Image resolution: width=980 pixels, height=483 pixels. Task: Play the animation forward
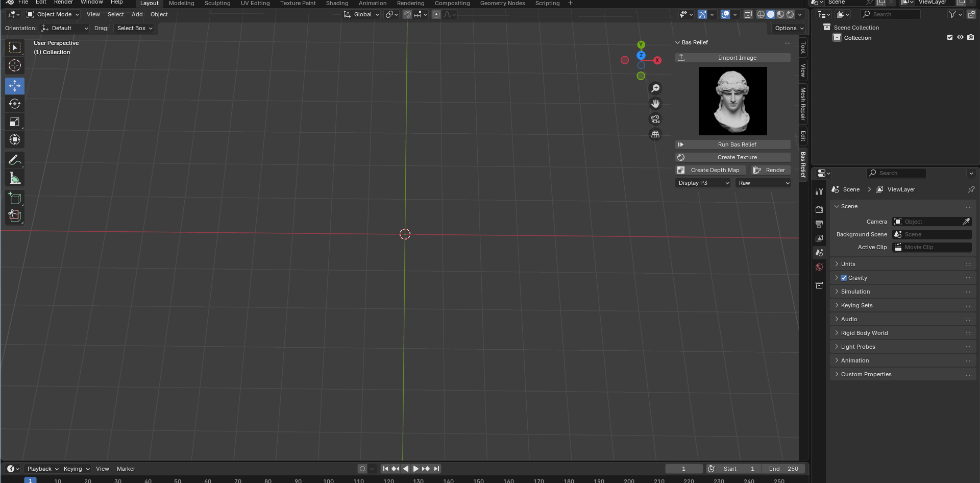coord(415,469)
